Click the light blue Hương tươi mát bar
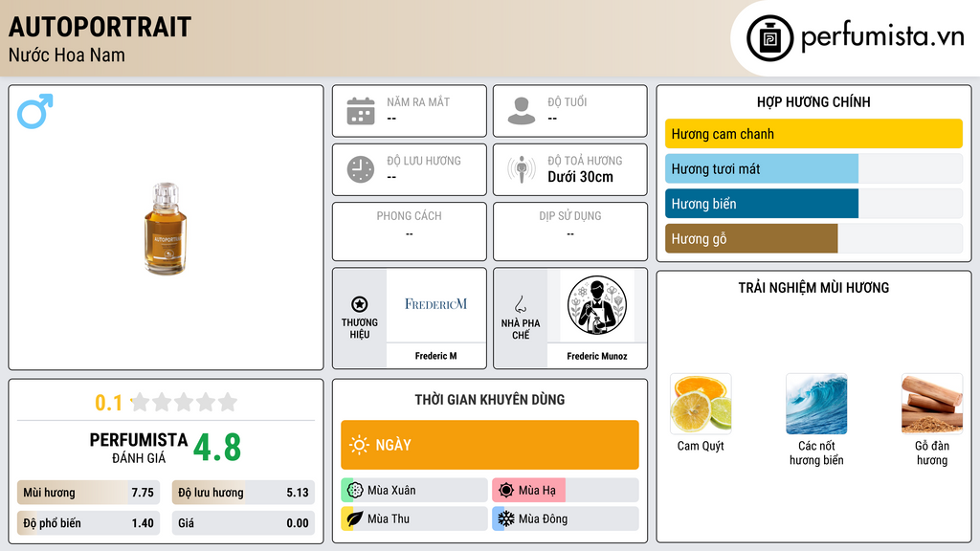Image resolution: width=980 pixels, height=551 pixels. [x=813, y=168]
